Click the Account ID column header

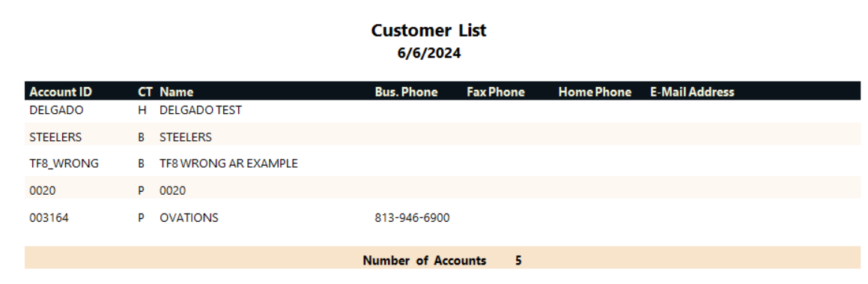point(61,92)
